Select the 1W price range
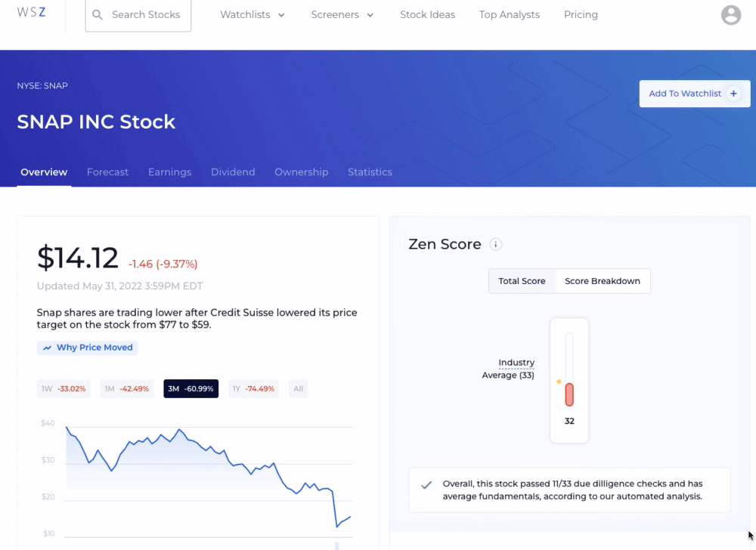This screenshot has width=756, height=550. [64, 388]
